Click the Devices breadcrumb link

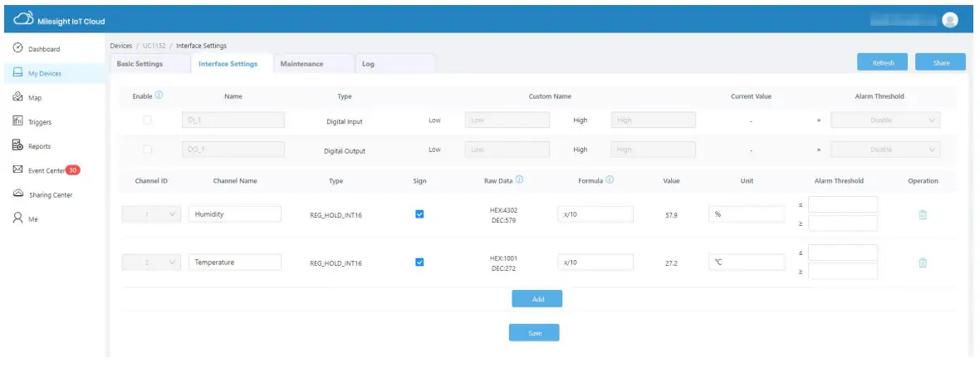point(121,46)
